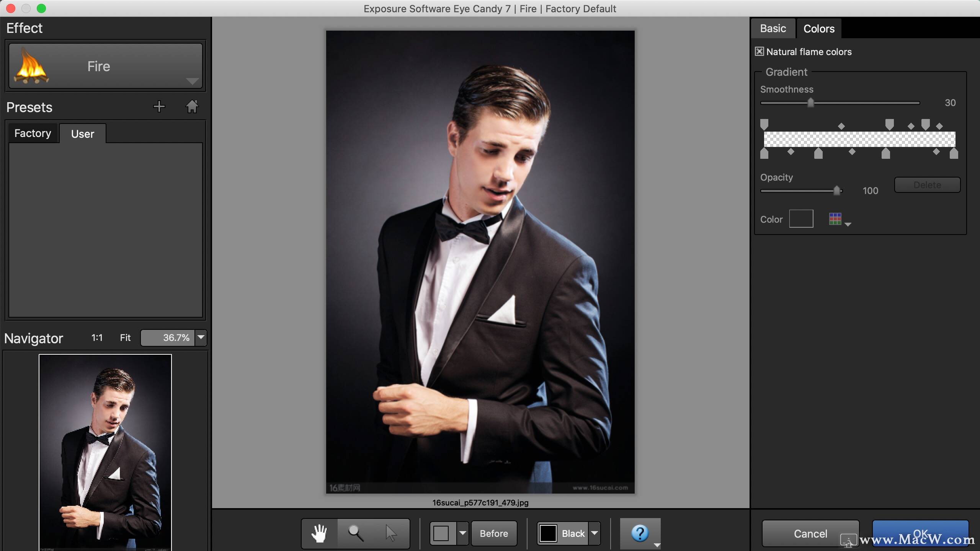The height and width of the screenshot is (551, 980).
Task: Open the preview split mode dropdown arrow
Action: pos(463,533)
